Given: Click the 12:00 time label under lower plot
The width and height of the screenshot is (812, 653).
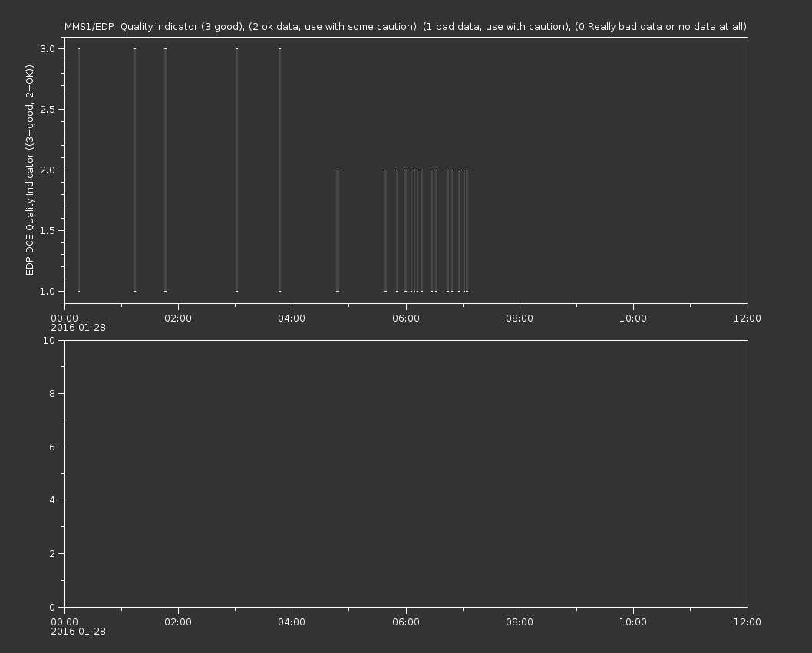Looking at the screenshot, I should click(x=748, y=622).
